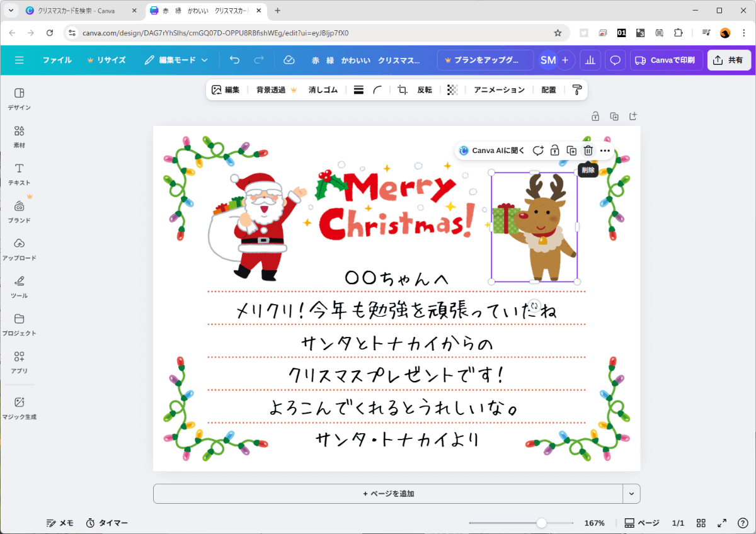Viewport: 756px width, 534px height.
Task: Open the アプリ apps panel
Action: [19, 363]
